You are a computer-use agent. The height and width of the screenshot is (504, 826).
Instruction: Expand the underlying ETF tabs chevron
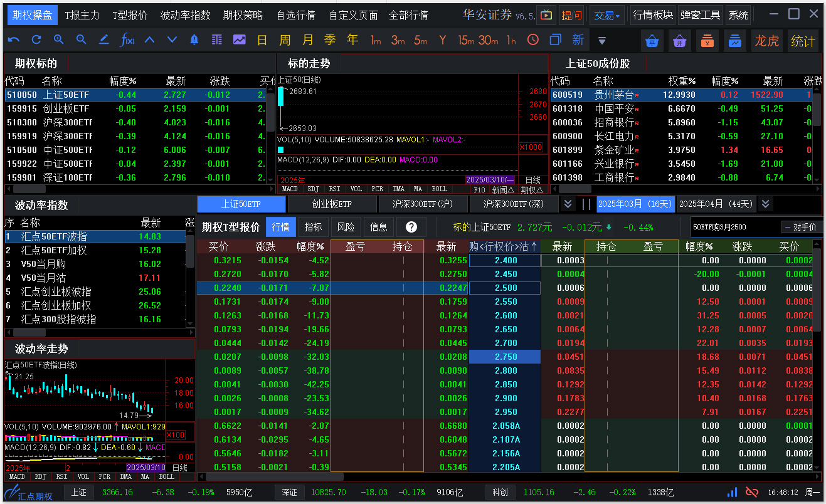[x=568, y=204]
